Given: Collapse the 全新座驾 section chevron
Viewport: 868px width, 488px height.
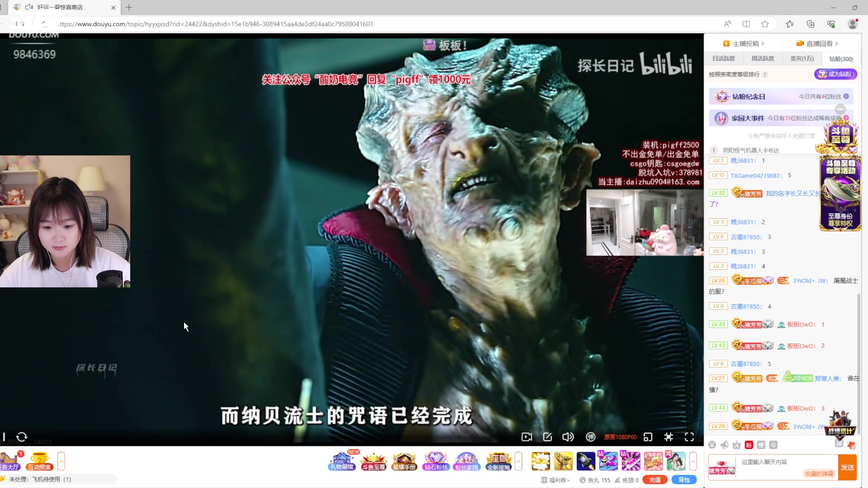Looking at the screenshot, I should coord(519,462).
